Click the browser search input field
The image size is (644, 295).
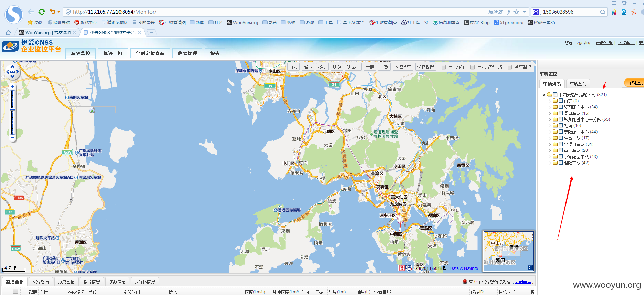[x=570, y=12]
